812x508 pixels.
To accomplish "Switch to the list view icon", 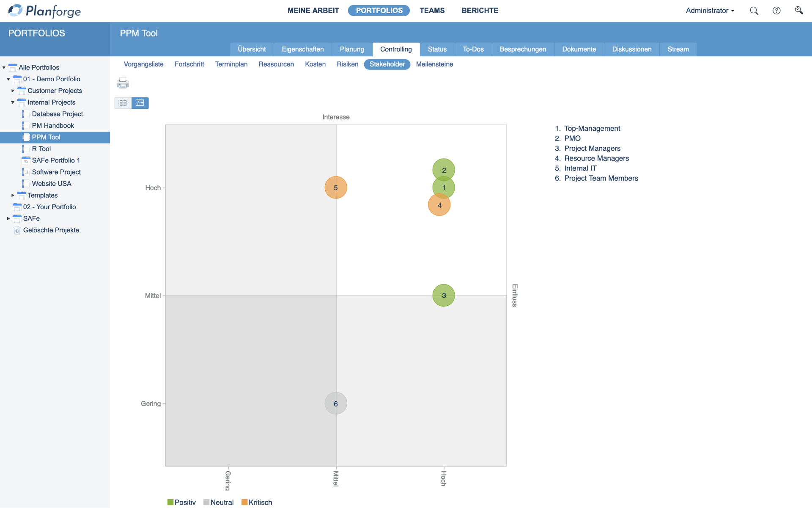I will [122, 103].
